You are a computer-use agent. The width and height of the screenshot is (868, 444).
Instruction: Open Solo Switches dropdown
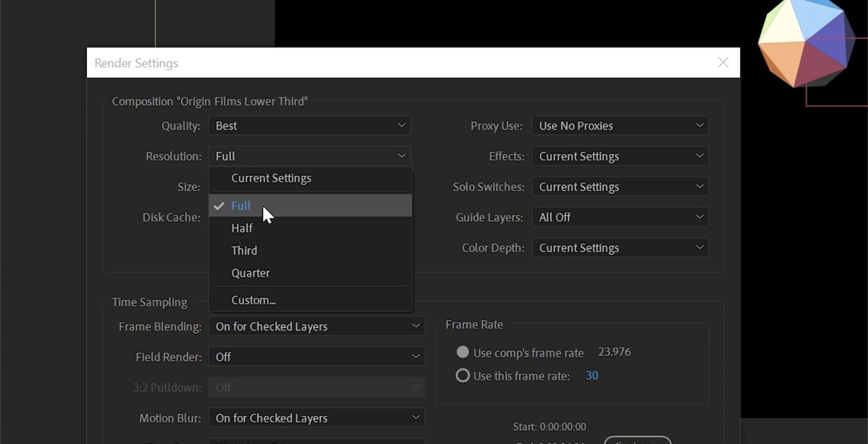620,187
